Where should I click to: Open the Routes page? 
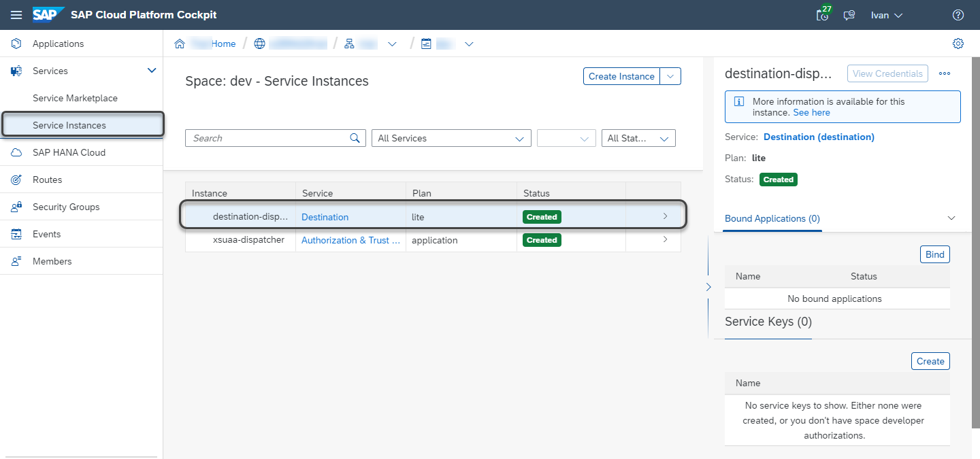click(x=47, y=180)
